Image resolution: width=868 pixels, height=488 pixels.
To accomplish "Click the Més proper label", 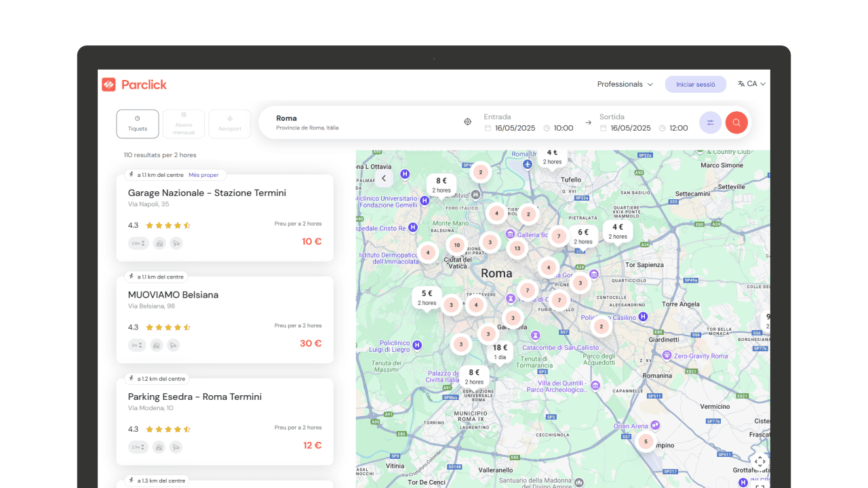I will point(203,175).
